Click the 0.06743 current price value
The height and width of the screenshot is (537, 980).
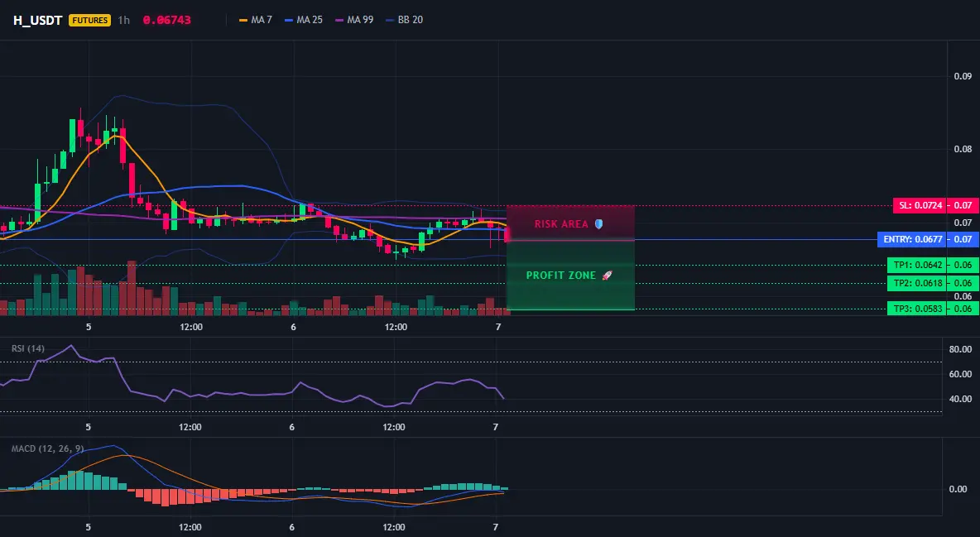pos(167,20)
